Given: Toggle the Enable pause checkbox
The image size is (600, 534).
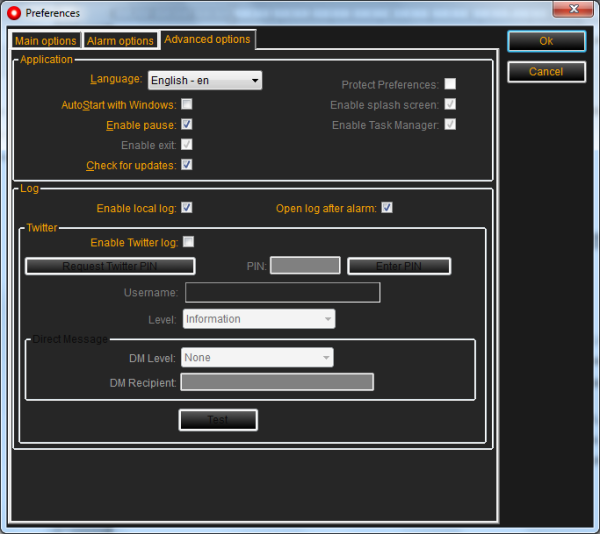Looking at the screenshot, I should coord(187,125).
